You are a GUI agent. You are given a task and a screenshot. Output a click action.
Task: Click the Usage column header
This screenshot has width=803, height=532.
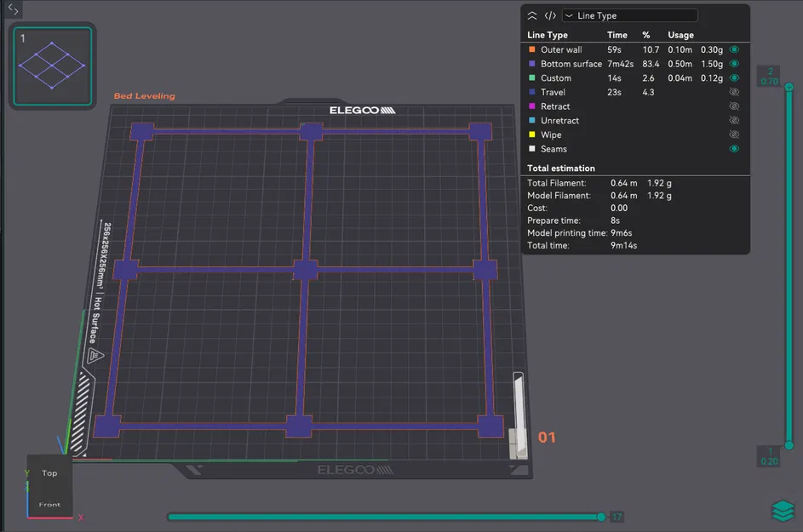pos(680,35)
